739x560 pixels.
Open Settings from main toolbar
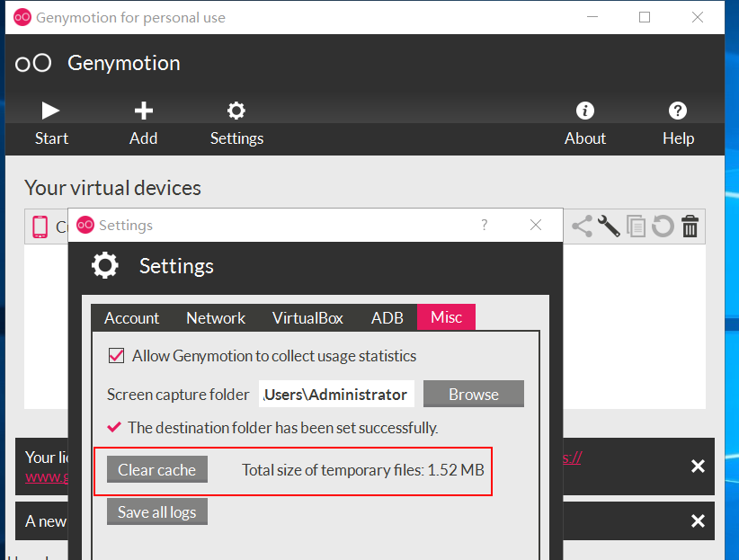[236, 123]
